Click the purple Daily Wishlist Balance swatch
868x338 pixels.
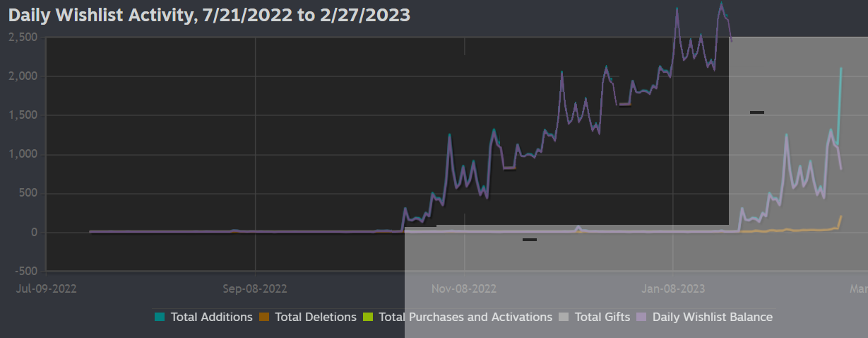pos(642,317)
